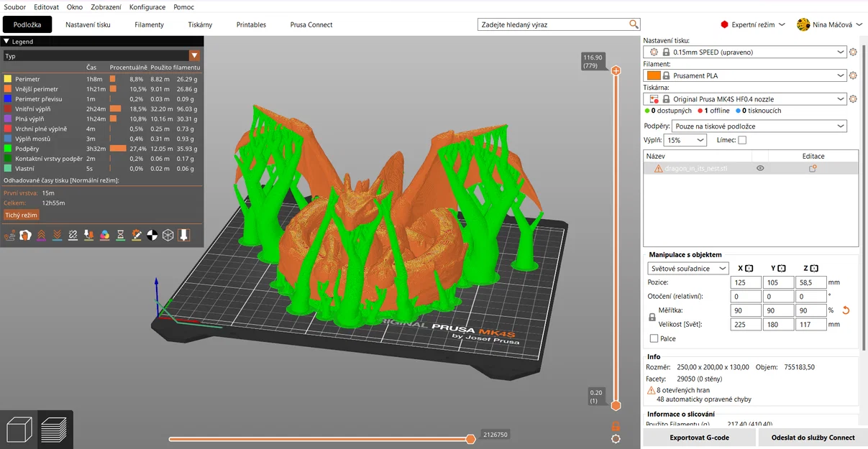Click plus icon atop vertical layer slider

pyautogui.click(x=616, y=70)
